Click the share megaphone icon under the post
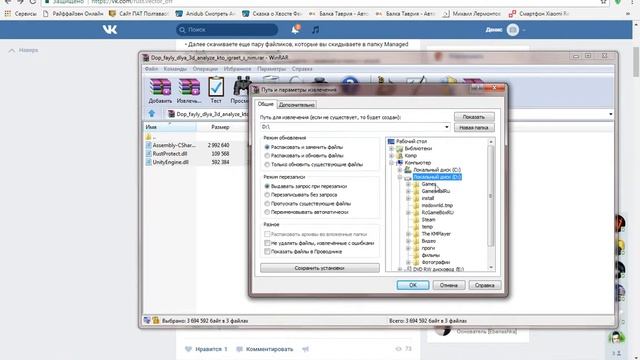The height and width of the screenshot is (360, 640). tap(305, 349)
